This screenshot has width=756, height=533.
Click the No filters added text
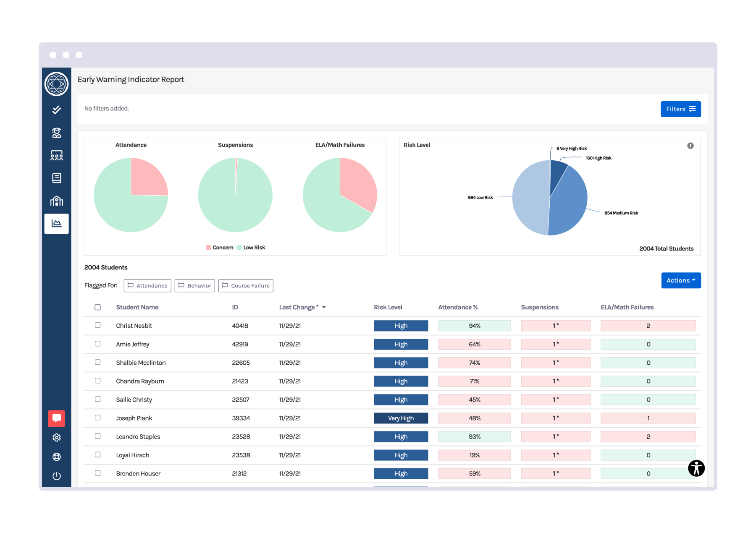[107, 108]
